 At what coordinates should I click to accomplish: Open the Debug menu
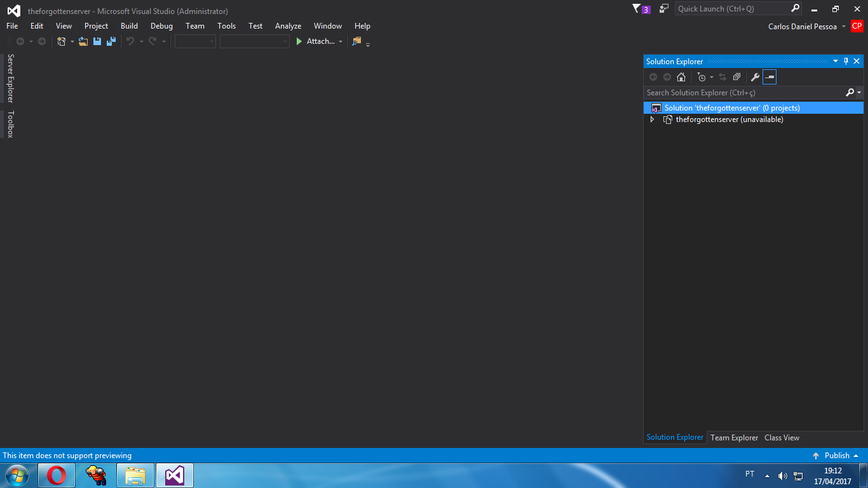[161, 26]
